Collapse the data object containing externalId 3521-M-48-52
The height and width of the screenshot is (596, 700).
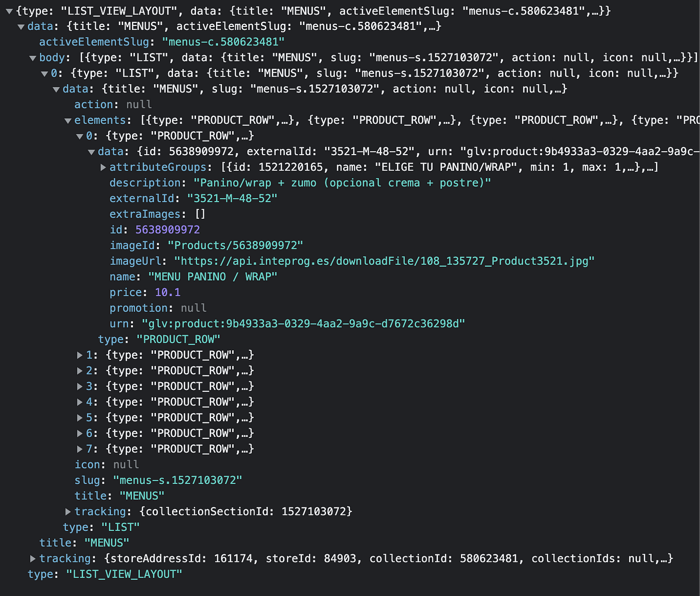[91, 151]
